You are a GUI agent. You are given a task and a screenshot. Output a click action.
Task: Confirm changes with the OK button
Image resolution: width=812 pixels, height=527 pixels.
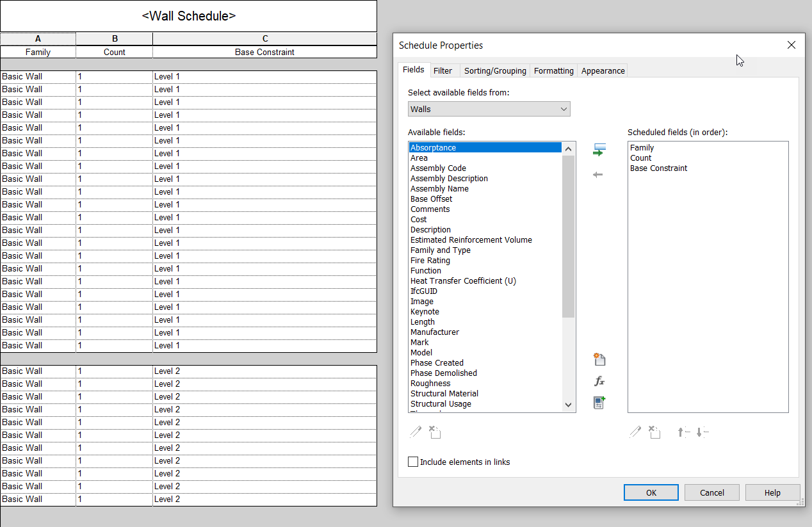(x=651, y=492)
